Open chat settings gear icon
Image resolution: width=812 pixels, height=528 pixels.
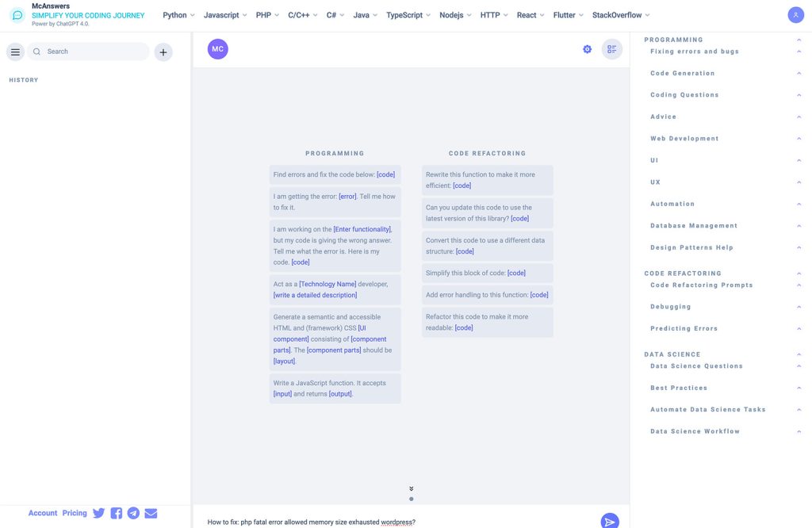coord(588,49)
